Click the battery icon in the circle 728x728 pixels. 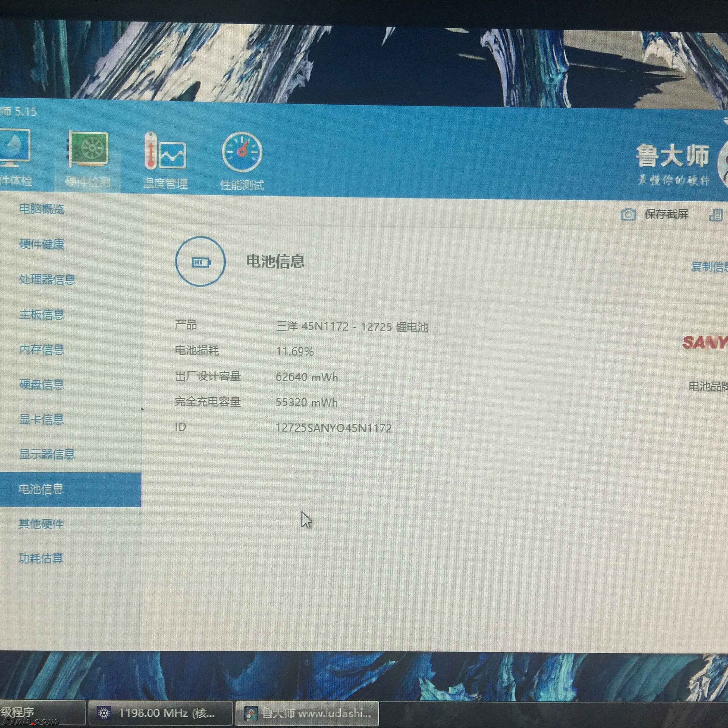point(201,262)
